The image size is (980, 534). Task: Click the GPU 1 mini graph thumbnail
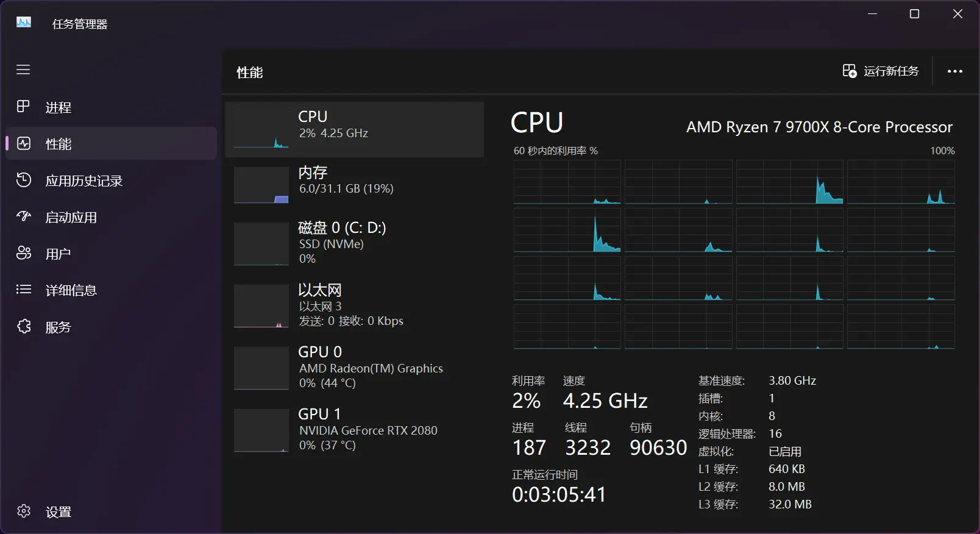[x=261, y=430]
